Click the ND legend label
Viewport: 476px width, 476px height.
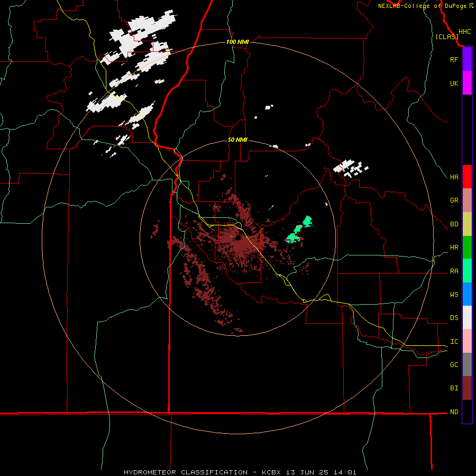454,412
